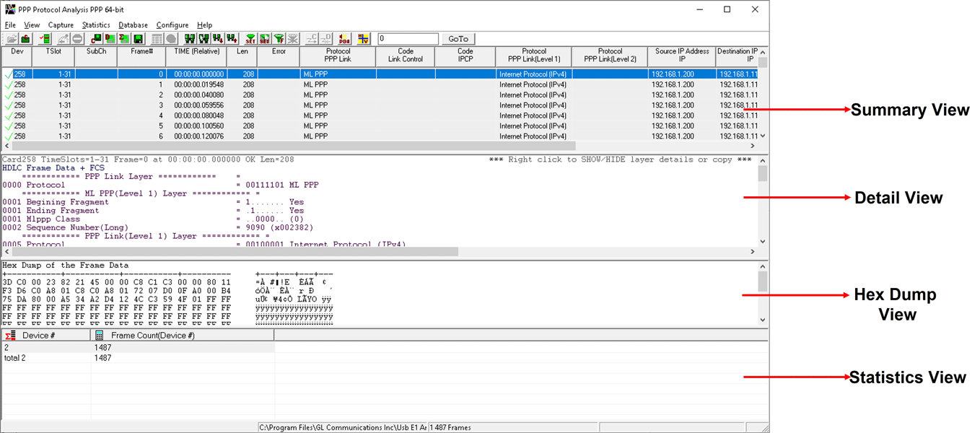The width and height of the screenshot is (980, 433).
Task: Click the 'total 2' row in statistics view
Action: [x=137, y=358]
